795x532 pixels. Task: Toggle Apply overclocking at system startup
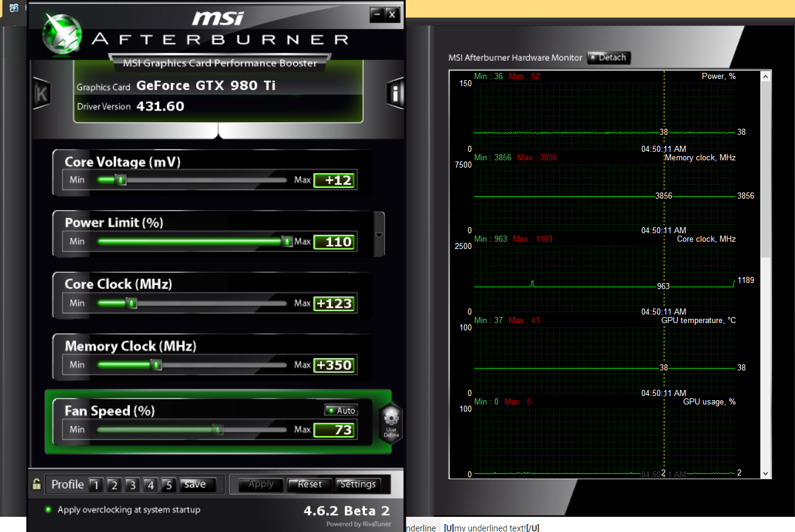[x=49, y=510]
